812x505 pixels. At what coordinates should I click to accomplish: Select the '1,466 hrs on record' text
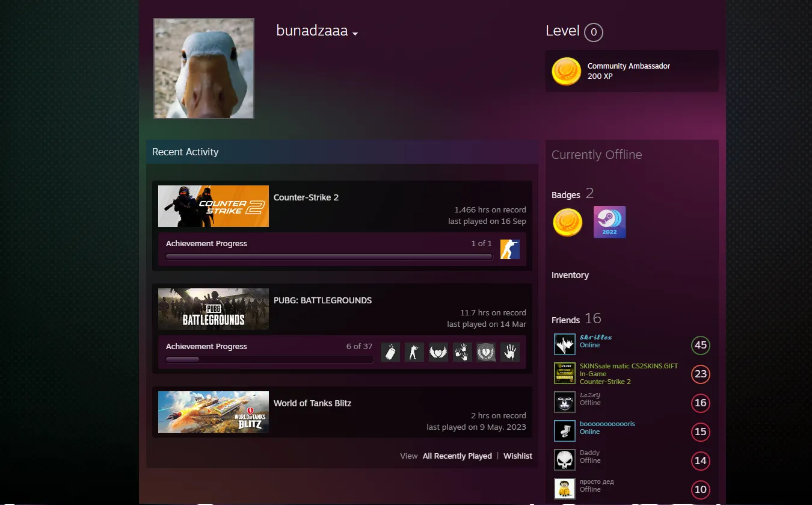tap(490, 209)
